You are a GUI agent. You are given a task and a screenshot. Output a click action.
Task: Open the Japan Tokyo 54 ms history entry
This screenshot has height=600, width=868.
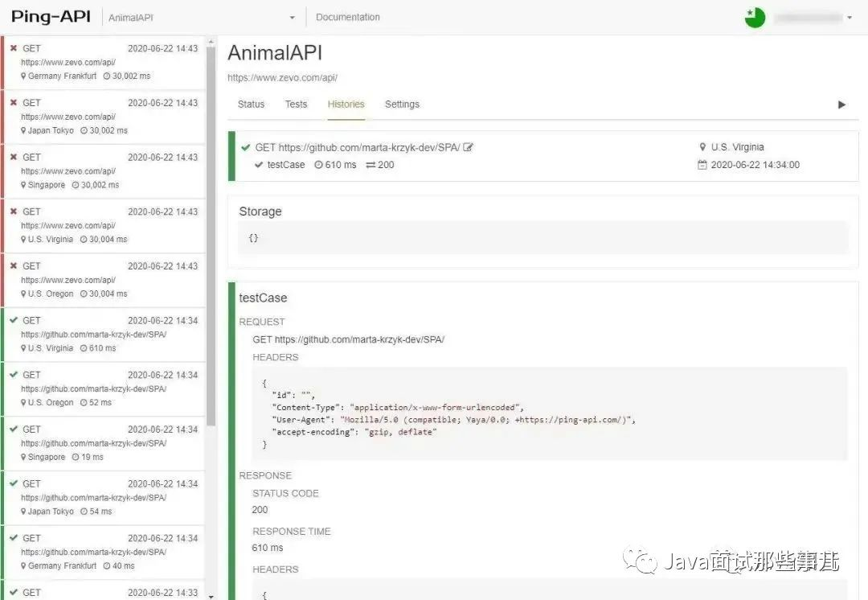click(x=104, y=497)
